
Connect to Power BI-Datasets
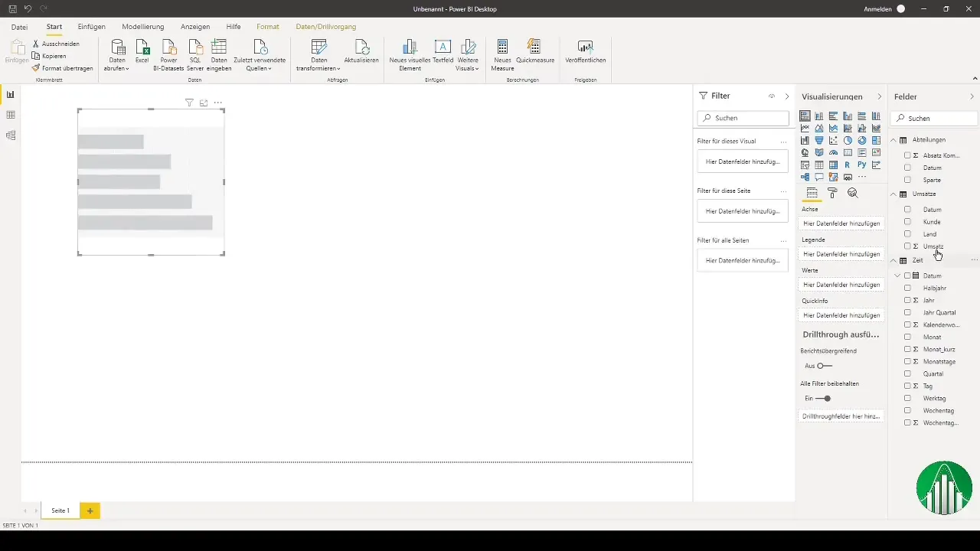tap(168, 55)
